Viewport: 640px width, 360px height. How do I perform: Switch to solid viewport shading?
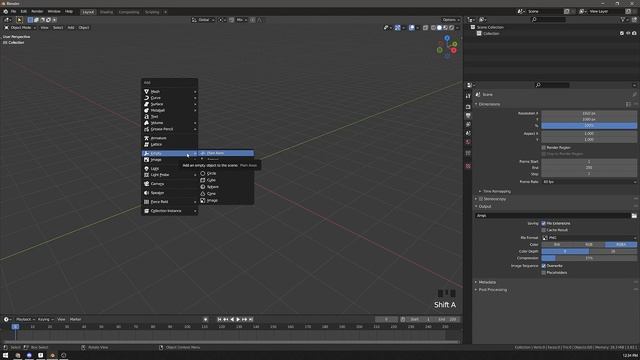(x=439, y=28)
